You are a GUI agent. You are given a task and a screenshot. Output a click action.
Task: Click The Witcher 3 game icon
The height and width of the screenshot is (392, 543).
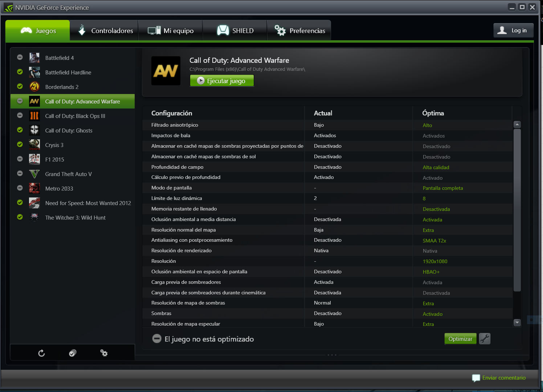34,218
